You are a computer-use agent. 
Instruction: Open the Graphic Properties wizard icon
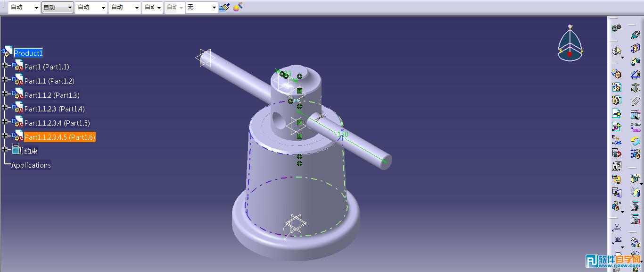tap(238, 7)
